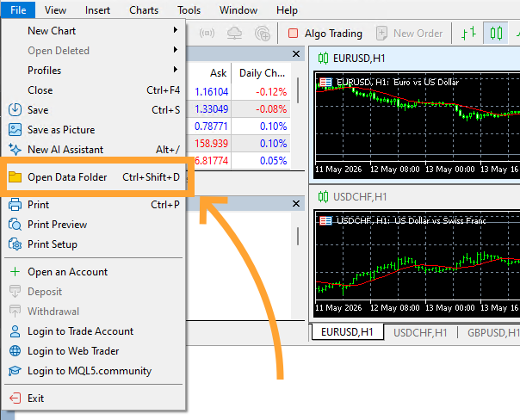The image size is (520, 420).
Task: Select Open Data Folder menu entry
Action: (94, 177)
